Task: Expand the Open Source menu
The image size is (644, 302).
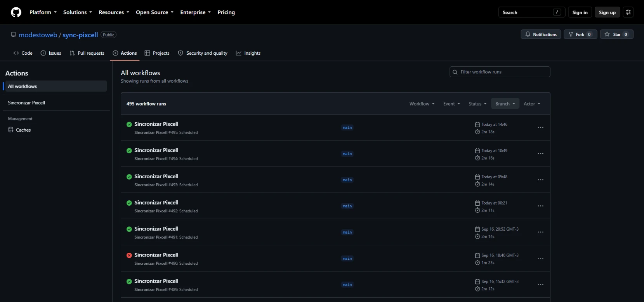Action: point(155,12)
